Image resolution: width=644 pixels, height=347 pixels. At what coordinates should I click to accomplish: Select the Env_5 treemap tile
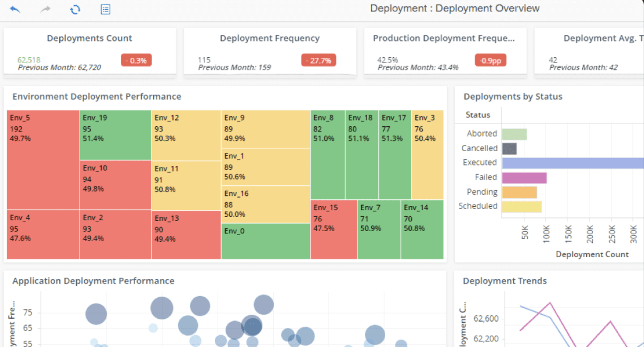pos(43,160)
